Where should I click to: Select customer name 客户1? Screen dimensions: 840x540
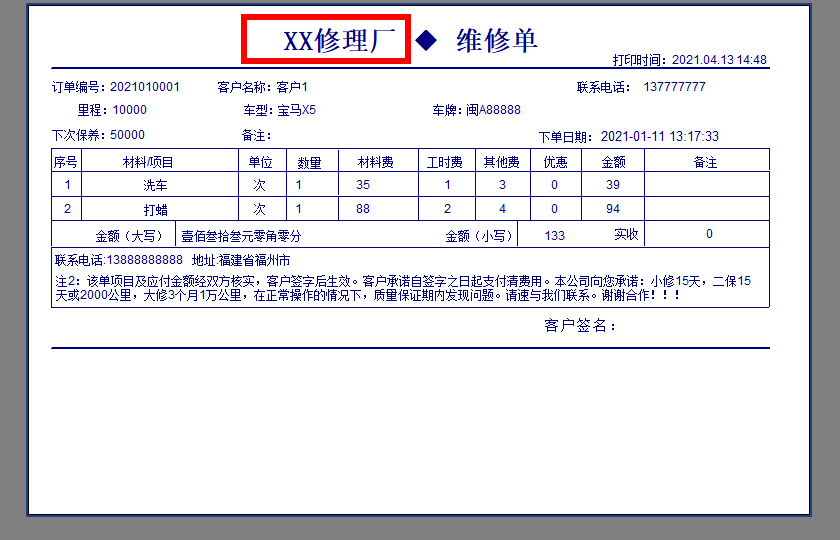pyautogui.click(x=292, y=87)
